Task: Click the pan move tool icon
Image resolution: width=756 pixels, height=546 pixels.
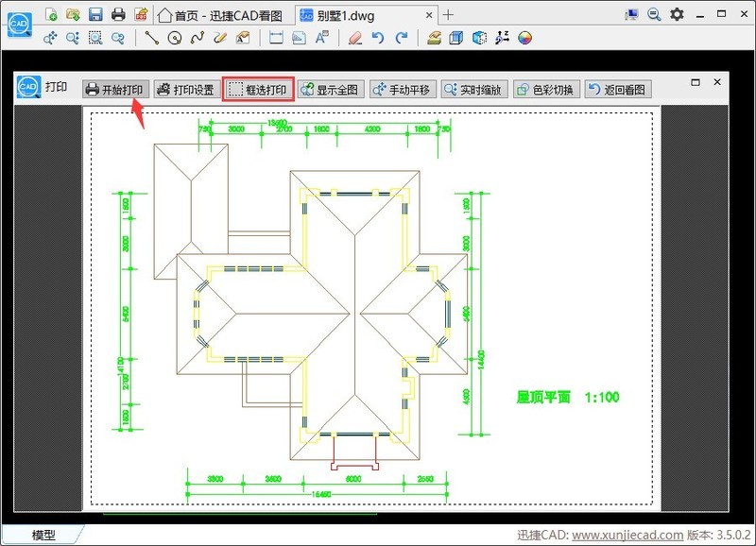Action: (50, 38)
